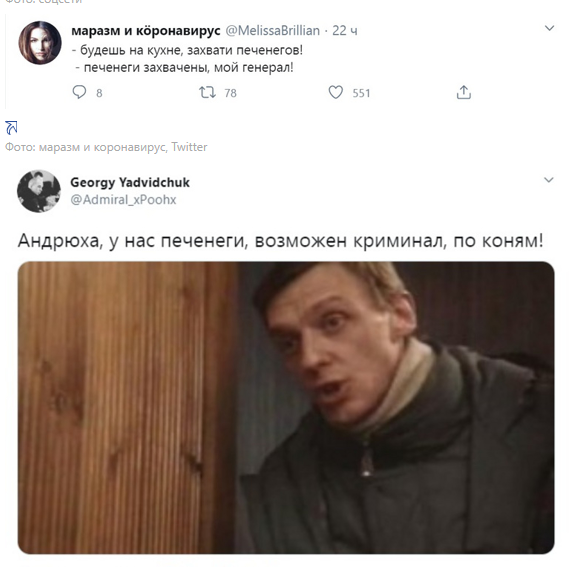Open Georgy Yadvidchuk's profile avatar
570x567 pixels.
[x=39, y=191]
